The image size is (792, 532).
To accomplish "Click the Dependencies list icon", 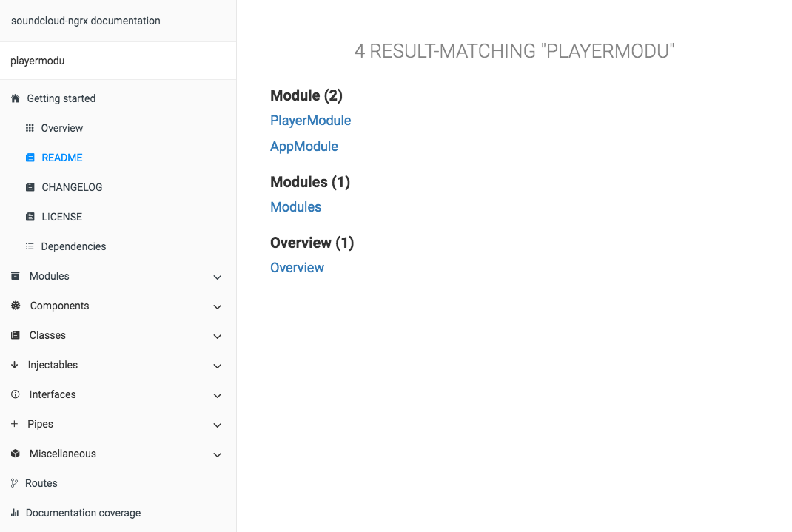I will (x=30, y=246).
